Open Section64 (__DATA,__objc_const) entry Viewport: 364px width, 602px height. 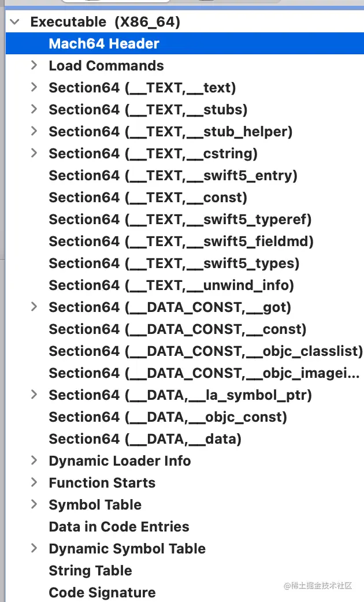coord(168,417)
